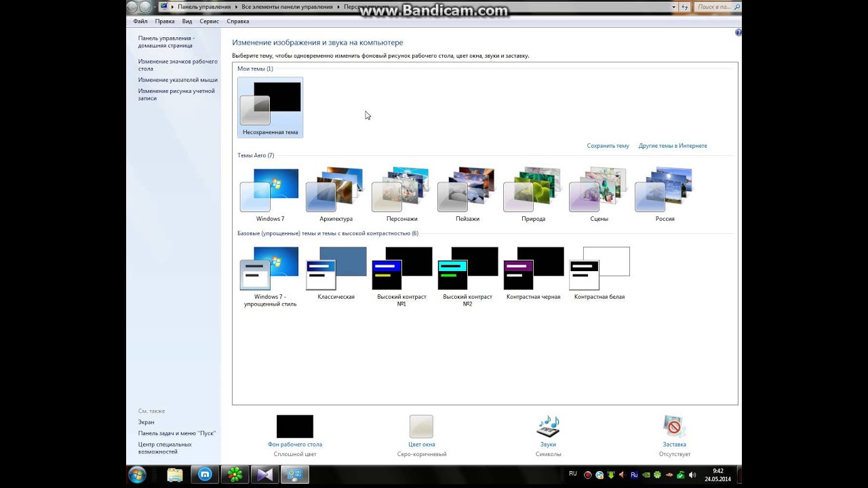Viewport: 868px width, 488px height.
Task: Choose the Природа theme
Action: tap(533, 195)
